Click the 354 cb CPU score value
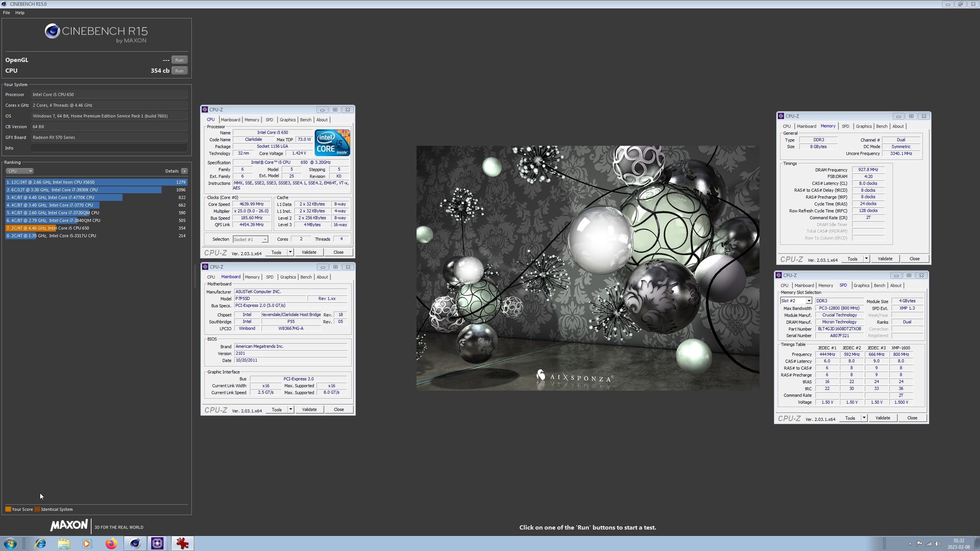The height and width of the screenshot is (551, 980). (x=160, y=71)
